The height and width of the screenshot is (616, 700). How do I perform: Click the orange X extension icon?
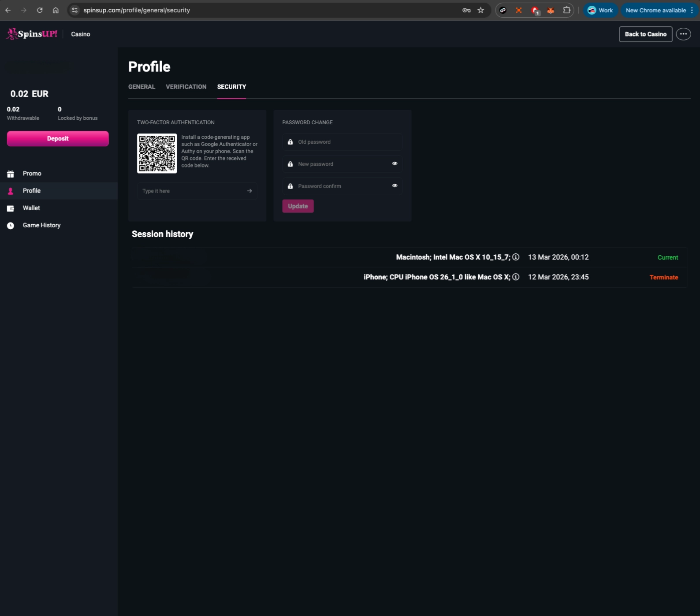(519, 10)
